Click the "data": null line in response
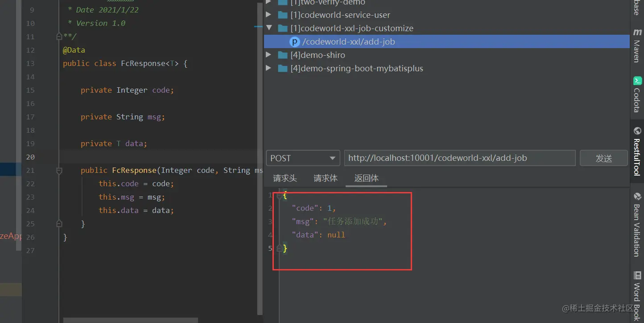The image size is (644, 323). coord(318,235)
